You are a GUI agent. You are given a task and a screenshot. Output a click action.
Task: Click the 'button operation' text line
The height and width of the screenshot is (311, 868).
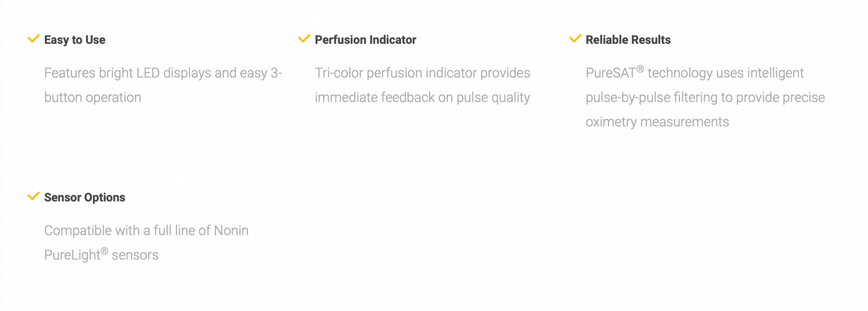[93, 97]
